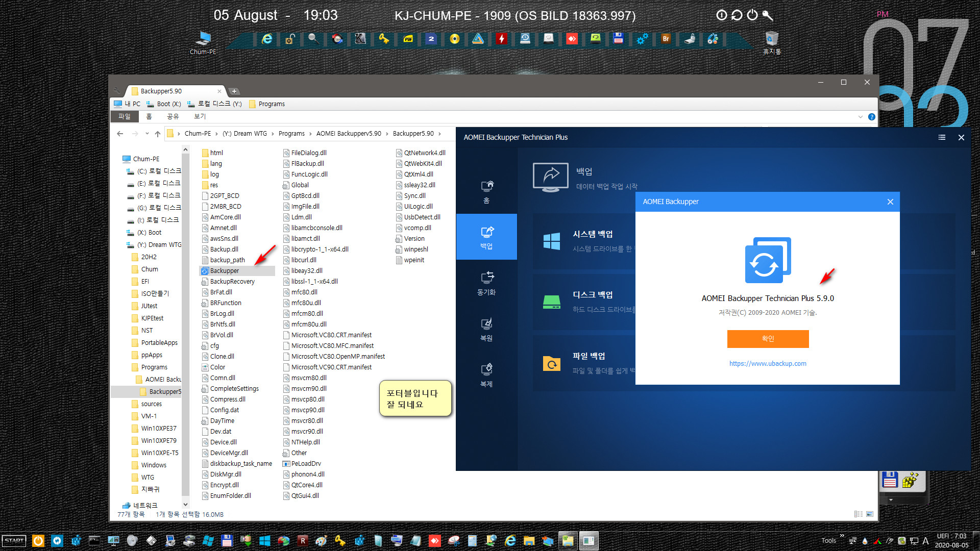
Task: Open the 공유 ribbon tab
Action: 173,117
